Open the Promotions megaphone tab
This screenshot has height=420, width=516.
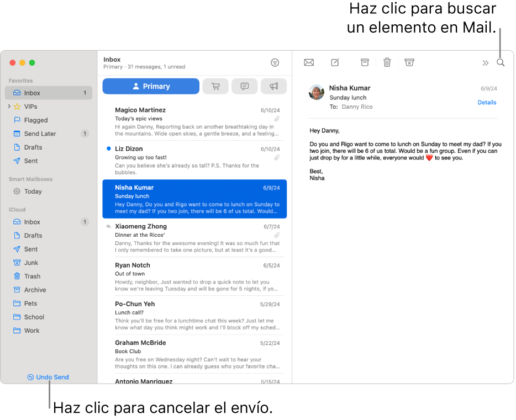click(274, 86)
